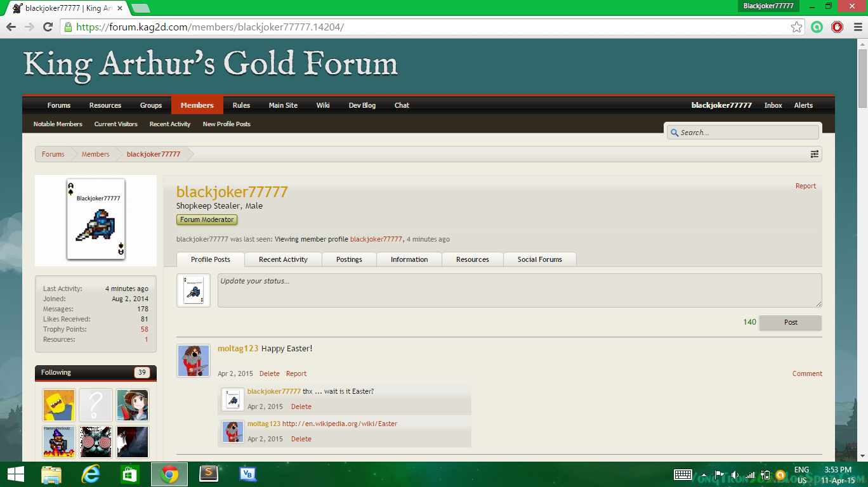
Task: Open the green circular extension icon
Action: (817, 27)
